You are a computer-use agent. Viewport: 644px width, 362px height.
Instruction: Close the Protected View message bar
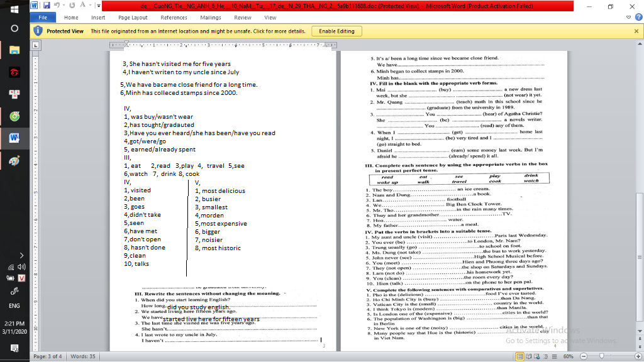636,31
